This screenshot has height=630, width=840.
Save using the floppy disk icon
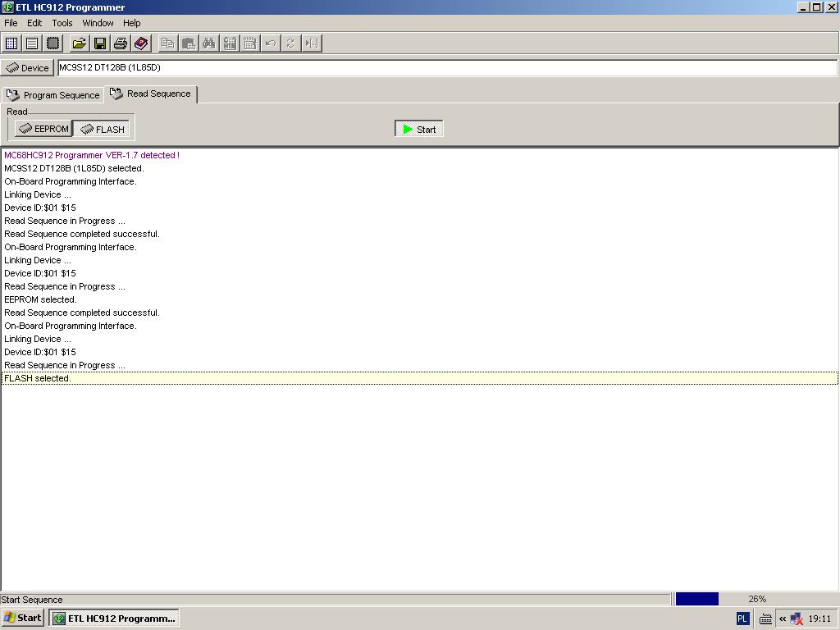pos(99,43)
